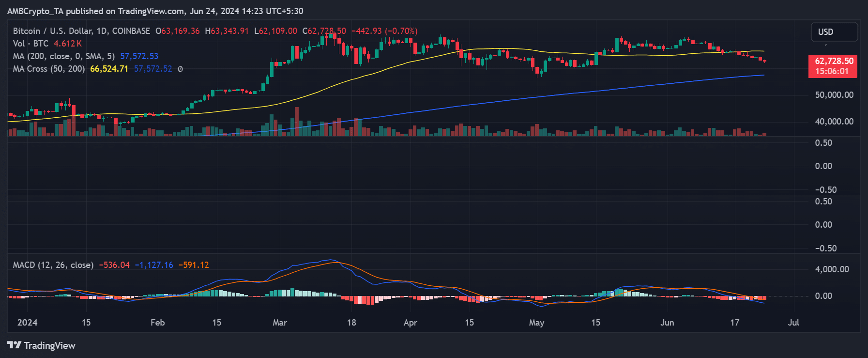The width and height of the screenshot is (868, 358).
Task: Click the Apr date axis label
Action: point(410,323)
